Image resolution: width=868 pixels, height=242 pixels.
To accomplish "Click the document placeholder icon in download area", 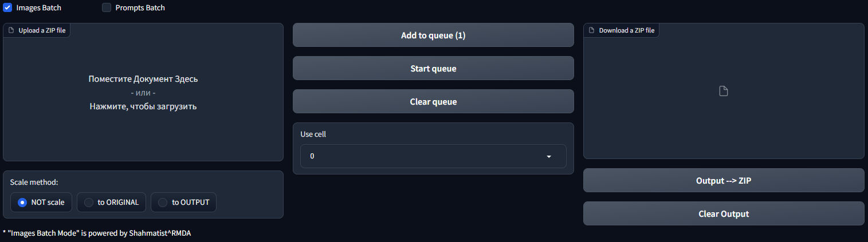I will [x=724, y=91].
